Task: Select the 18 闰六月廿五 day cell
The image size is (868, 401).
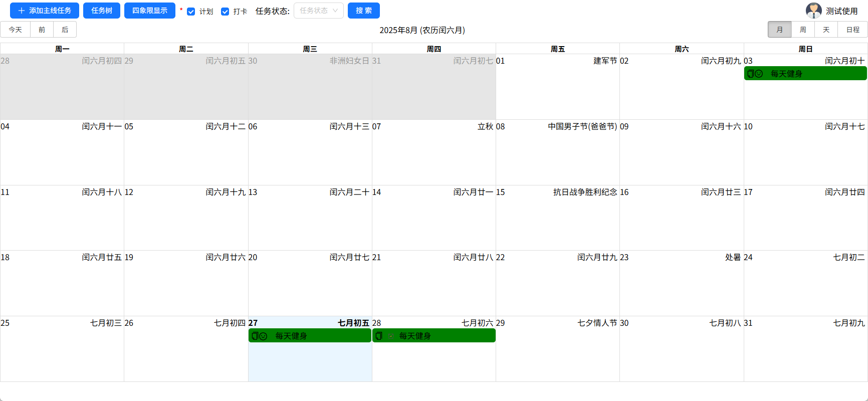Action: [x=62, y=283]
